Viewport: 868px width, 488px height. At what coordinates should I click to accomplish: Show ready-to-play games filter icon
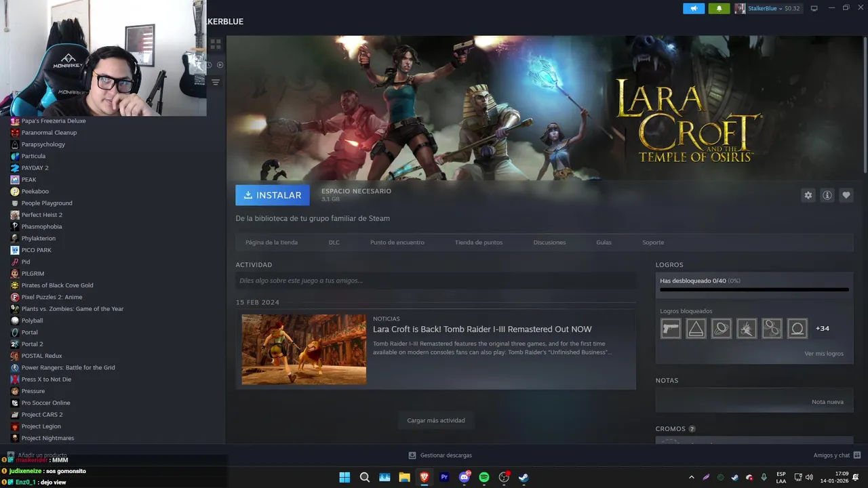[220, 65]
